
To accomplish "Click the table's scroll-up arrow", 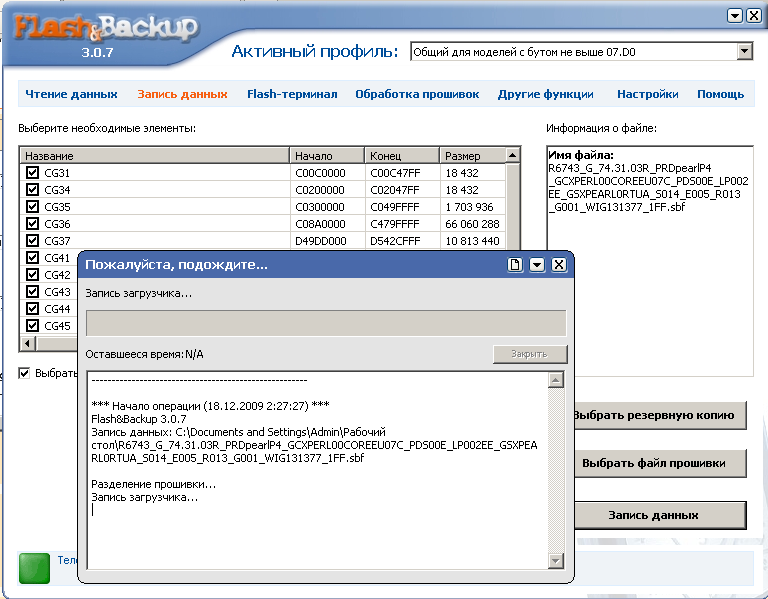I will (x=512, y=155).
